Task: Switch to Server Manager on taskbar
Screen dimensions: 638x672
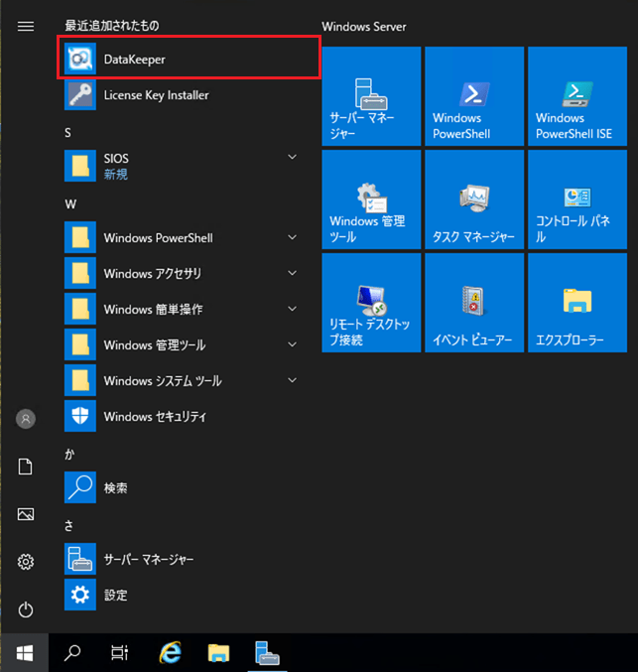Action: click(x=267, y=653)
